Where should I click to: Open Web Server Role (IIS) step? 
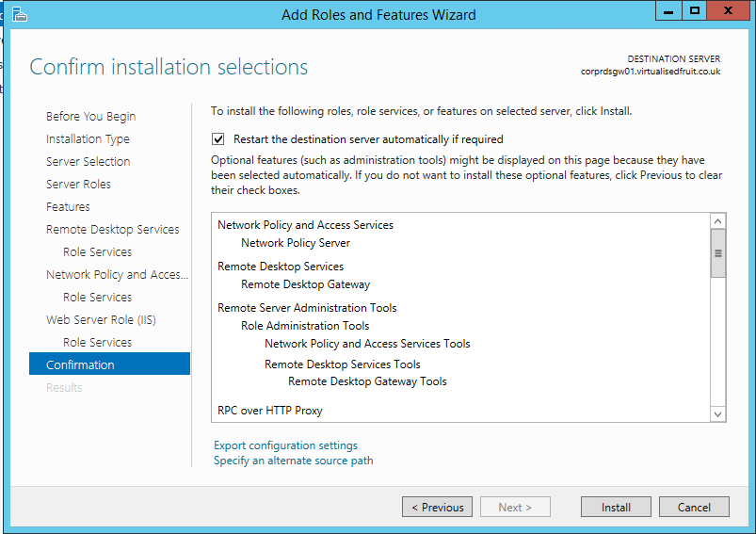(101, 319)
